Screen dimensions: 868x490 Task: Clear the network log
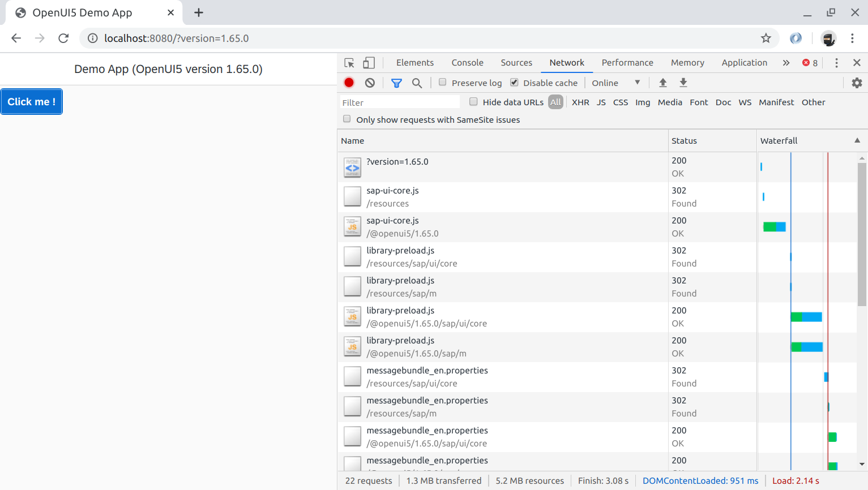tap(370, 83)
